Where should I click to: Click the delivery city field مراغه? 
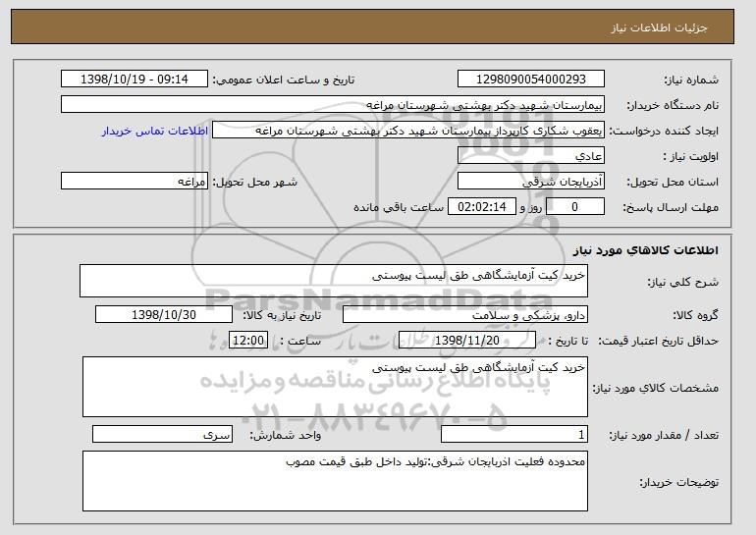[x=135, y=182]
